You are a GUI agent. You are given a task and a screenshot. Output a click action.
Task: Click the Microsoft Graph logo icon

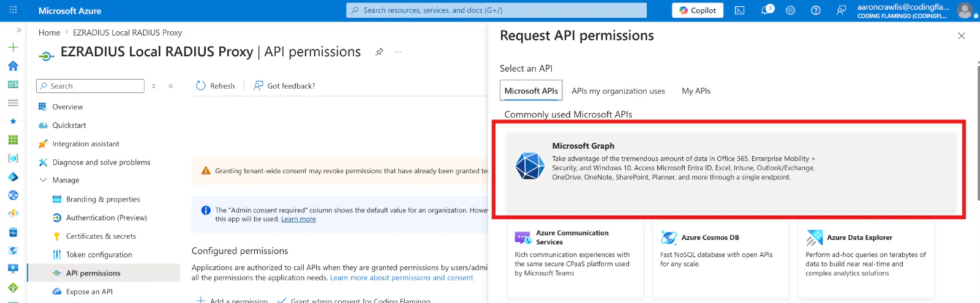530,166
